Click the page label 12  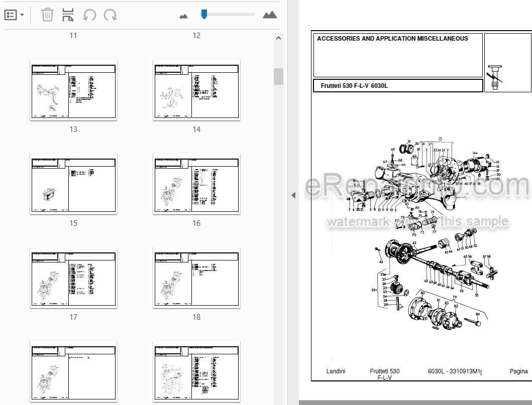(x=196, y=36)
